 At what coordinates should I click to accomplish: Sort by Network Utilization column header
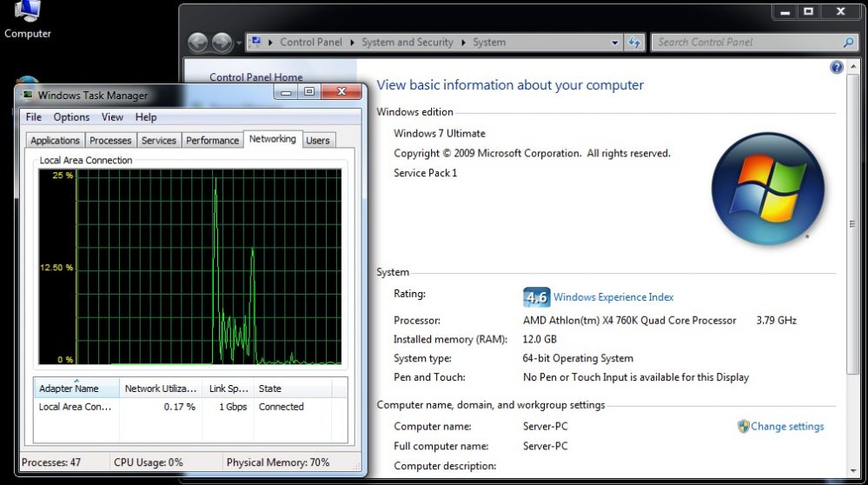pos(161,389)
